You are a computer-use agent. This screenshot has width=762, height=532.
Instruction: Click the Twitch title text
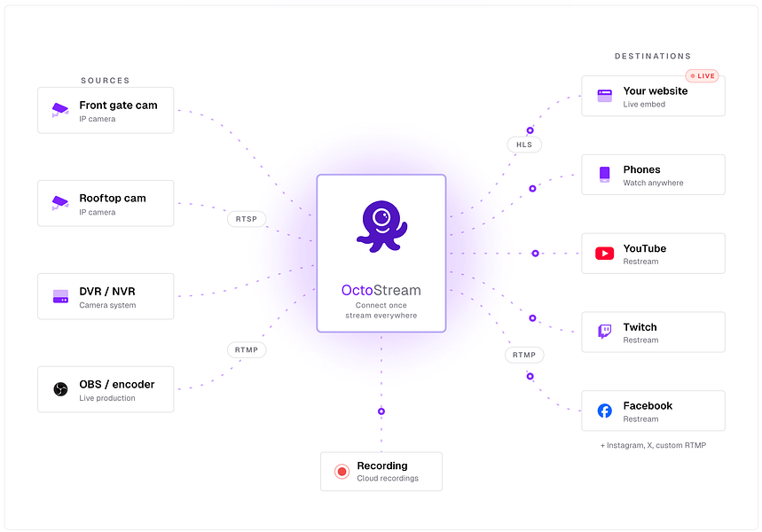[640, 327]
